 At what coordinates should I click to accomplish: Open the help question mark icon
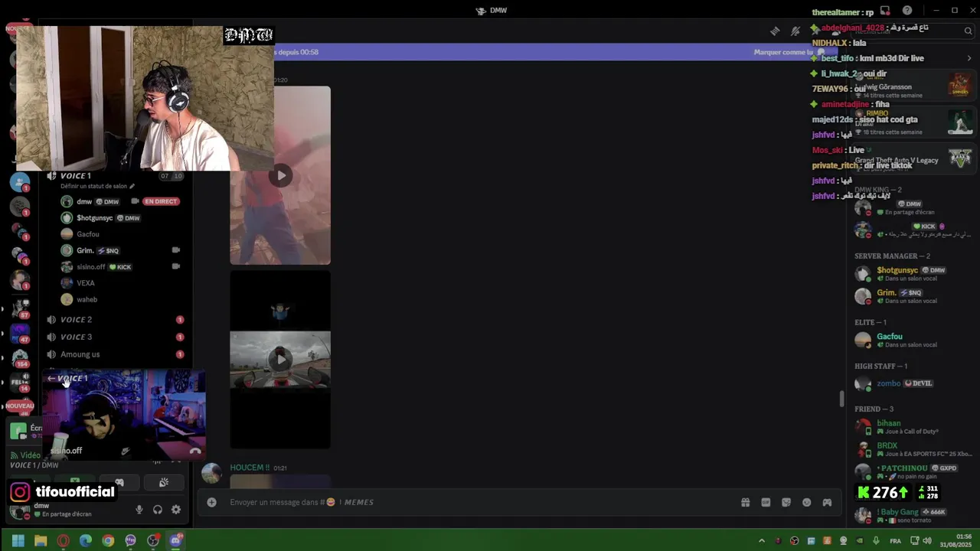[907, 11]
